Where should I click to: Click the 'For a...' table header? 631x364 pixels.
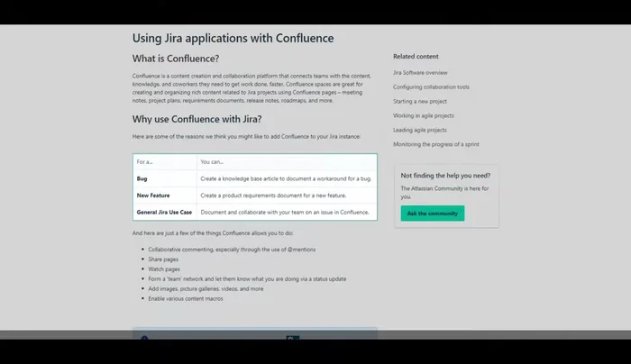click(x=165, y=161)
